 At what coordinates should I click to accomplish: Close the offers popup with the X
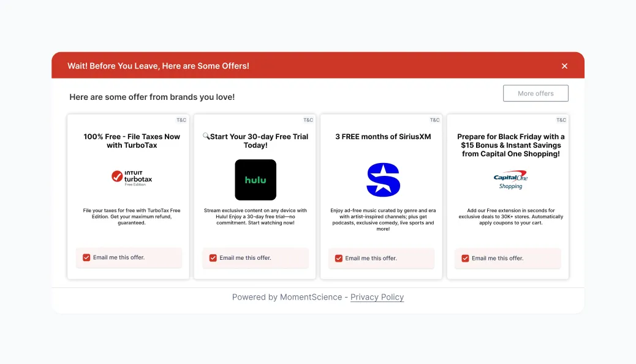click(x=564, y=66)
